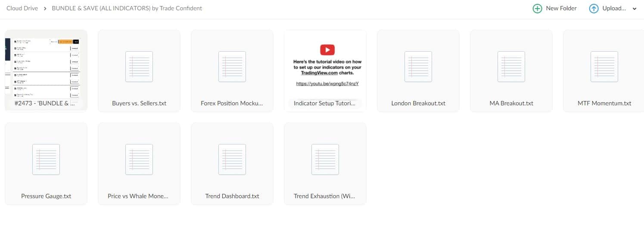Expand the Upload dropdown chevron
Screen dimensions: 644x236
coord(634,9)
